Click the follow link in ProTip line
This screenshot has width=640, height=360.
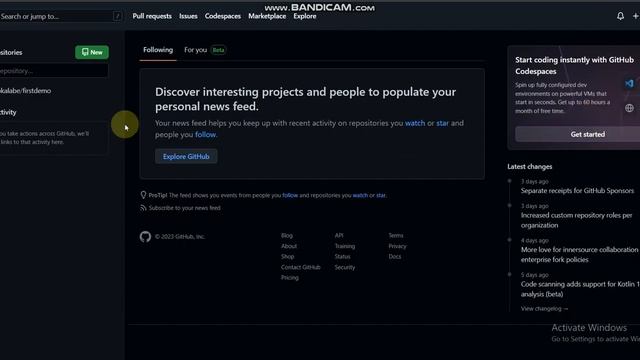(x=290, y=196)
